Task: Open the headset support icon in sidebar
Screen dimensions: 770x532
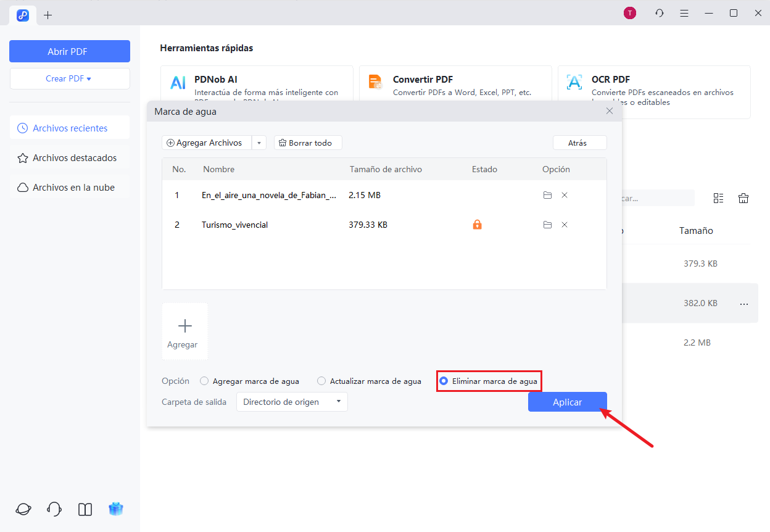Action: pos(54,509)
